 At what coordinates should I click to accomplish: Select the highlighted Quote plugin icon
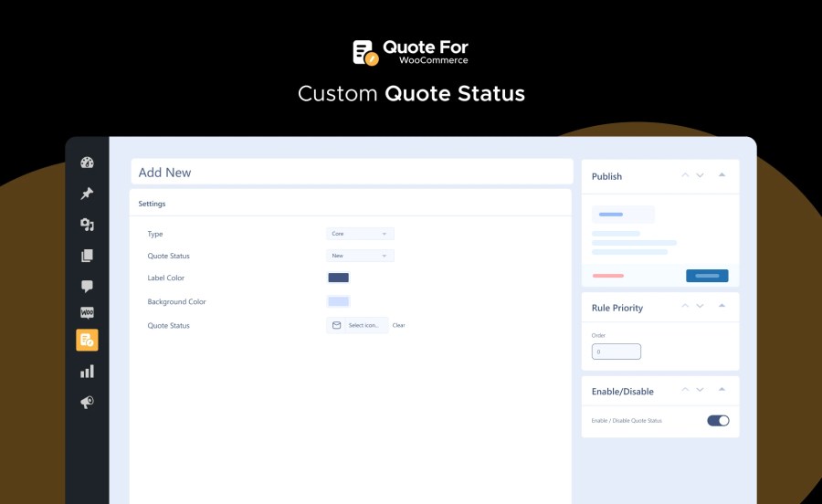[x=87, y=341]
